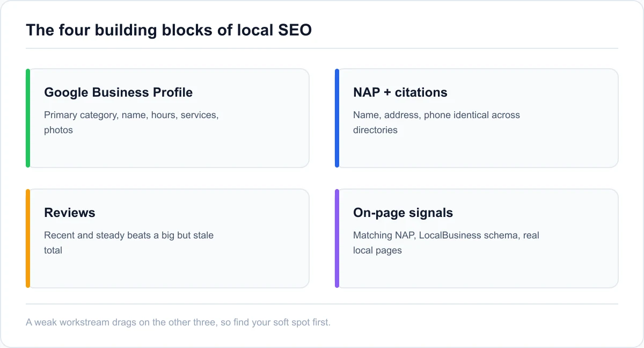This screenshot has height=348, width=644.
Task: Select the On-page signals card title
Action: [x=403, y=213]
